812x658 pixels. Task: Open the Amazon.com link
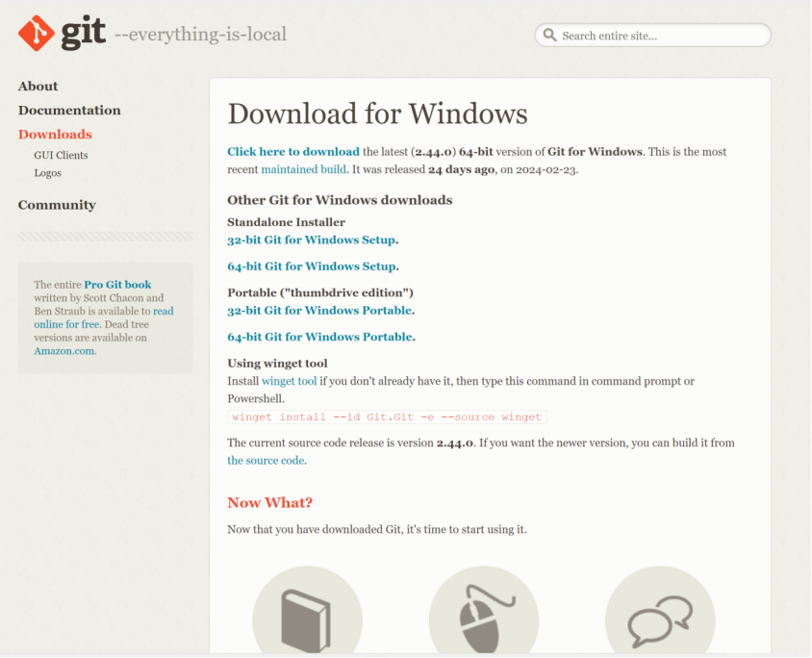(64, 350)
